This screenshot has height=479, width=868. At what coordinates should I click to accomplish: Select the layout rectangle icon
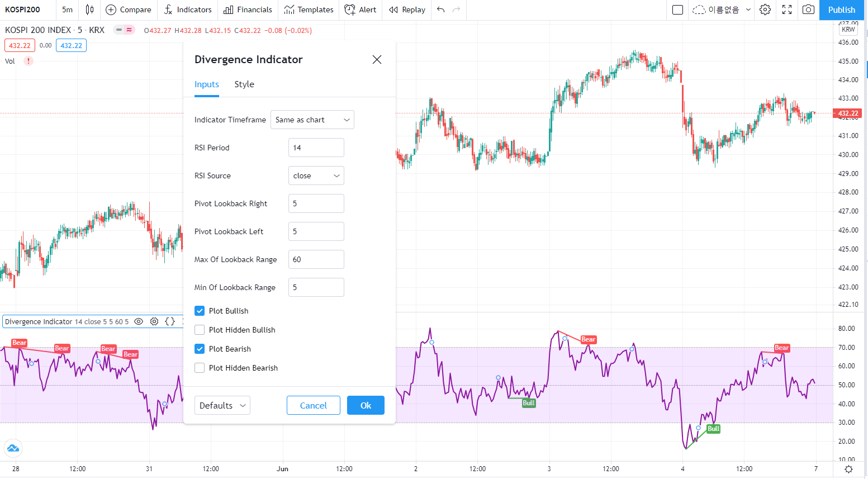point(677,10)
